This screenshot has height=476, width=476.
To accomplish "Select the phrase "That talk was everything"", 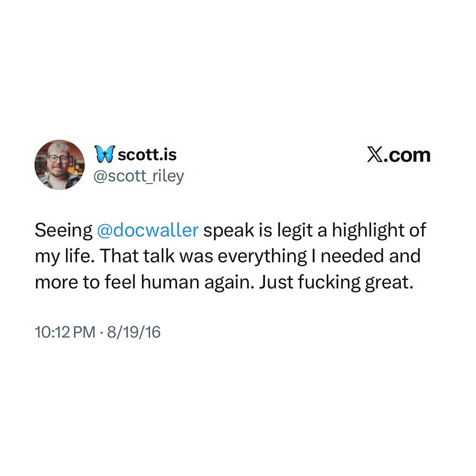I will (x=203, y=257).
